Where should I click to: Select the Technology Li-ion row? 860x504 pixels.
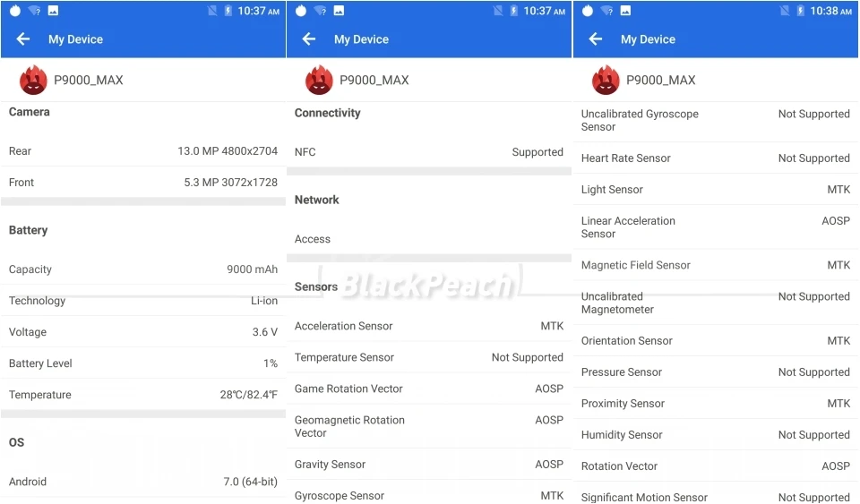pyautogui.click(x=143, y=301)
